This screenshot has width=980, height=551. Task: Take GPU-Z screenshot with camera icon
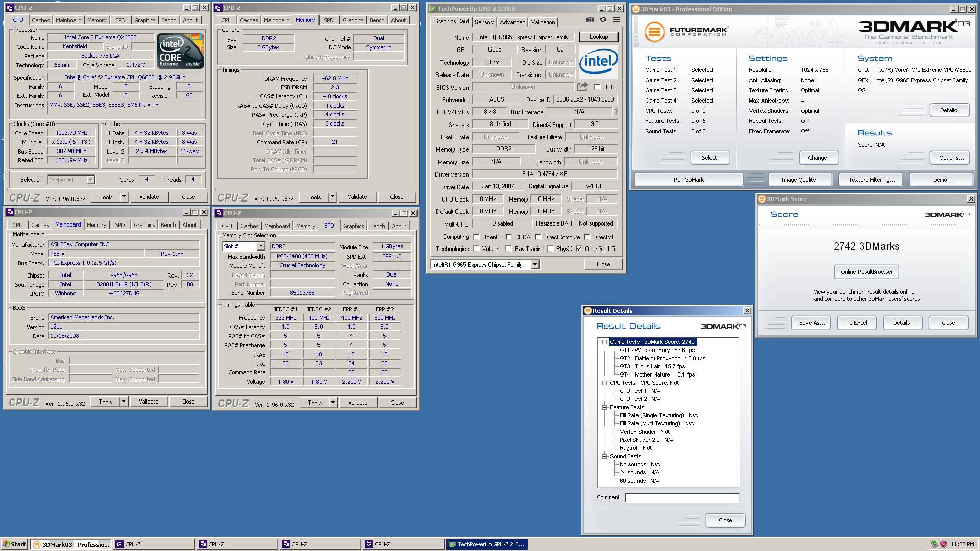pos(590,20)
